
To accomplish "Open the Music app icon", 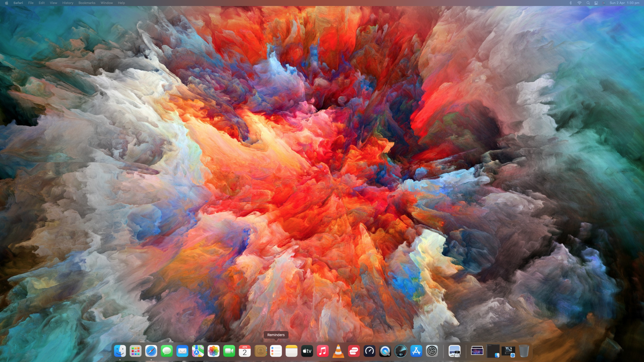I will [x=323, y=351].
